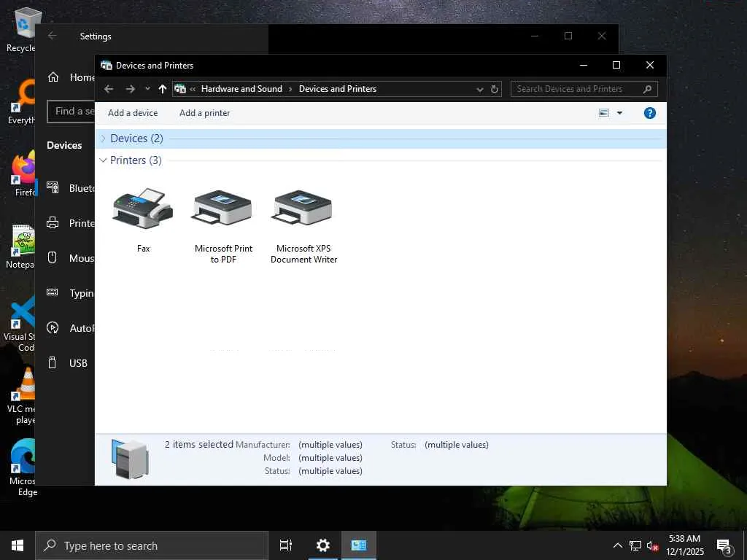Click Hardware and Sound in breadcrumb
This screenshot has height=560, width=747.
241,89
